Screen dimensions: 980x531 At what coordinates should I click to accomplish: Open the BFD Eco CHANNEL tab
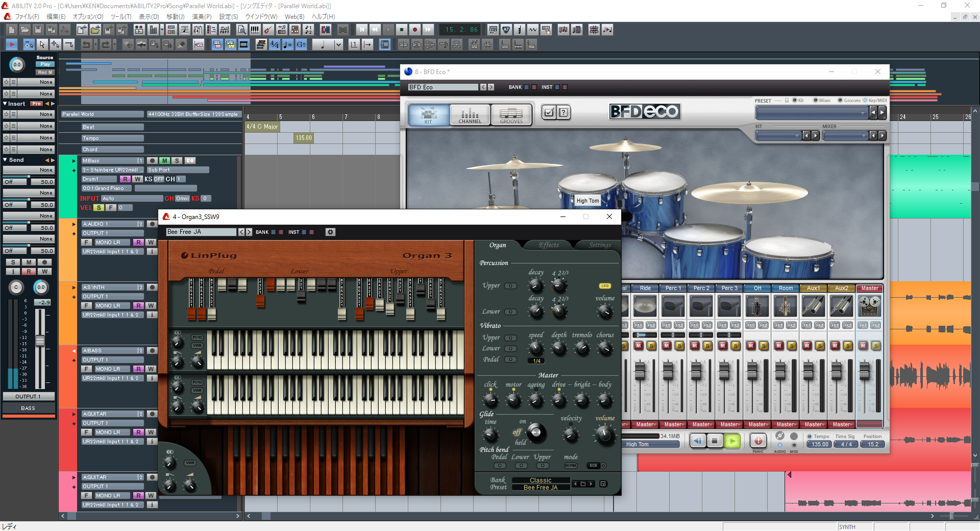pyautogui.click(x=470, y=114)
